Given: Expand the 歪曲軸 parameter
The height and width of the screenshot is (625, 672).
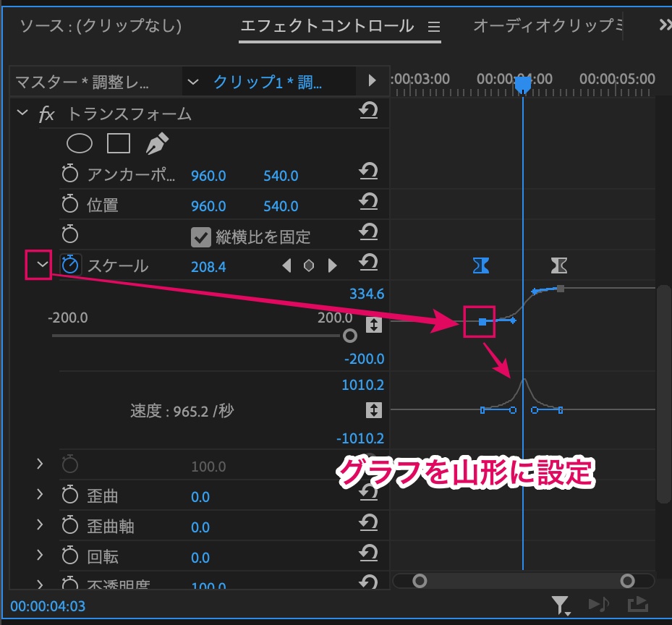Looking at the screenshot, I should [40, 524].
